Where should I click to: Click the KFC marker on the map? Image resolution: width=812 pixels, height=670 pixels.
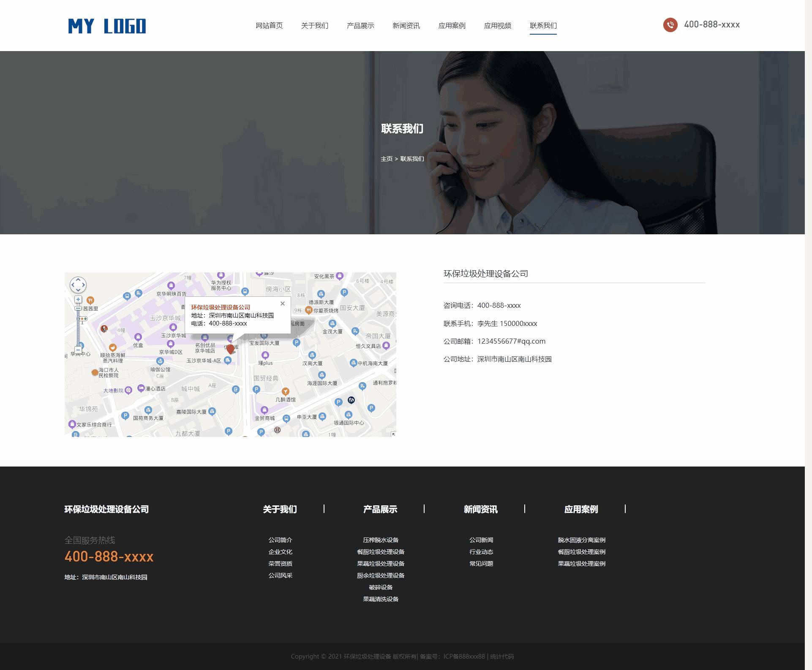[104, 329]
